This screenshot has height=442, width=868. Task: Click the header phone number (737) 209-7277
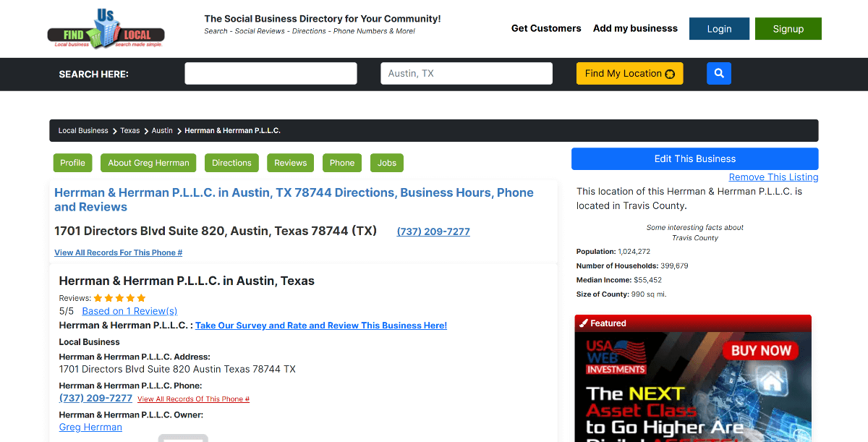tap(433, 231)
